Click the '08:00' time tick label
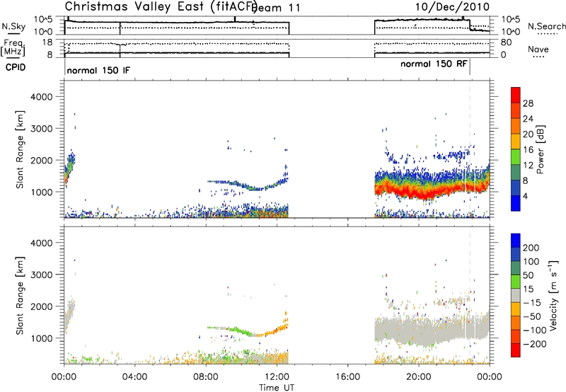Viewport: 566px width, 392px height. pos(206,377)
